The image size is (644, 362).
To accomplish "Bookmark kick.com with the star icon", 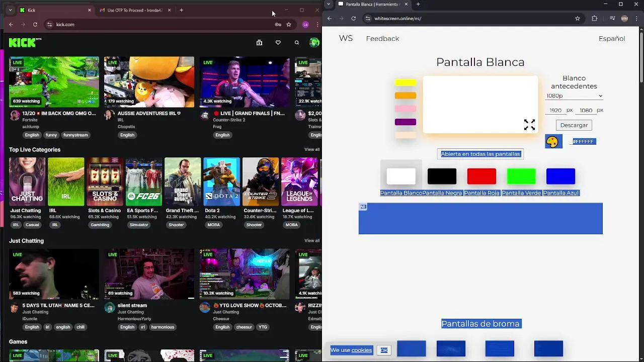I will pyautogui.click(x=289, y=24).
